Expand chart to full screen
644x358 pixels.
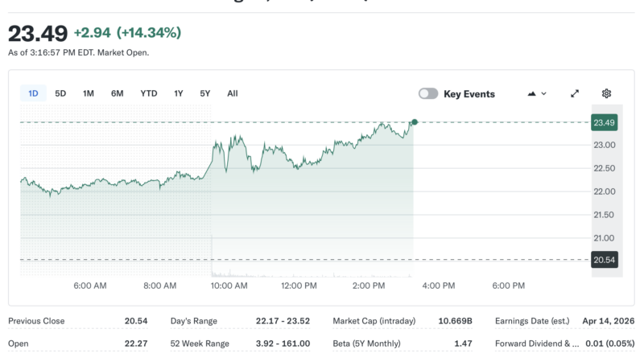[x=575, y=93]
